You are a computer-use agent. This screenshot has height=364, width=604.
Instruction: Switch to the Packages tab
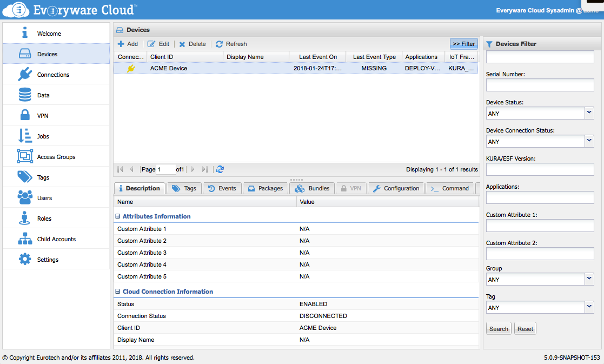266,188
